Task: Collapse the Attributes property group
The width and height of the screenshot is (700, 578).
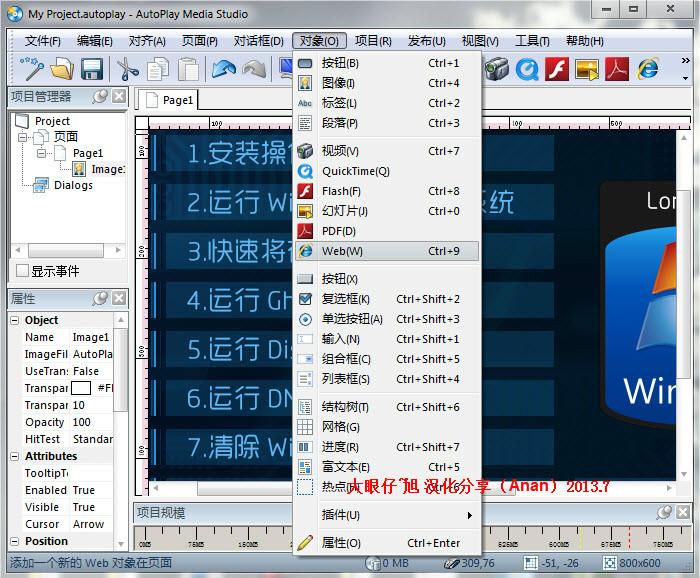Action: [x=15, y=456]
